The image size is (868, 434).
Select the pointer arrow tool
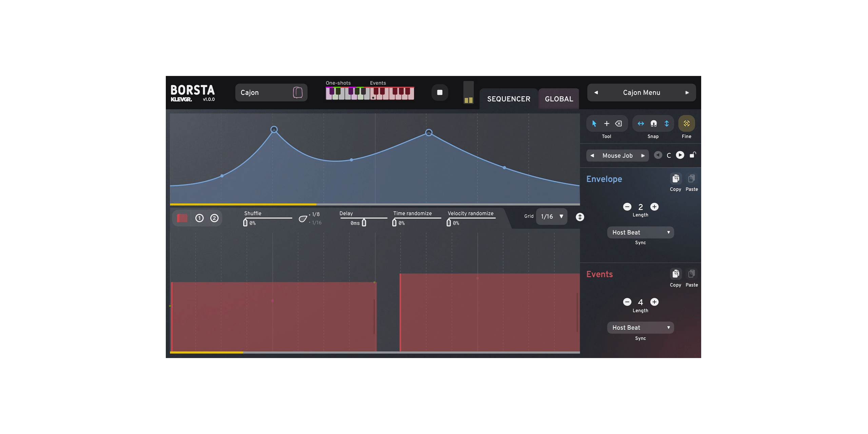click(x=594, y=124)
